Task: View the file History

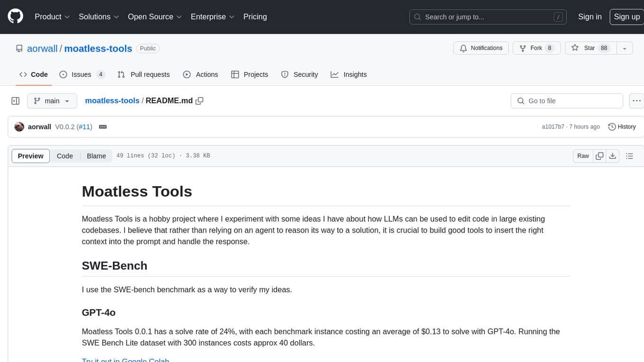Action: click(622, 127)
